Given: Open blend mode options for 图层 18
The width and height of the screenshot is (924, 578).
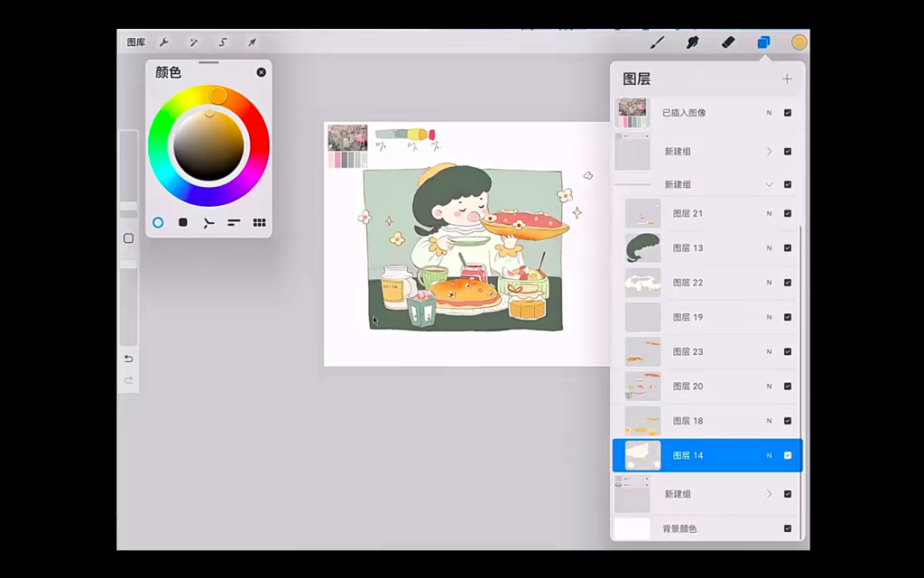Looking at the screenshot, I should point(768,421).
